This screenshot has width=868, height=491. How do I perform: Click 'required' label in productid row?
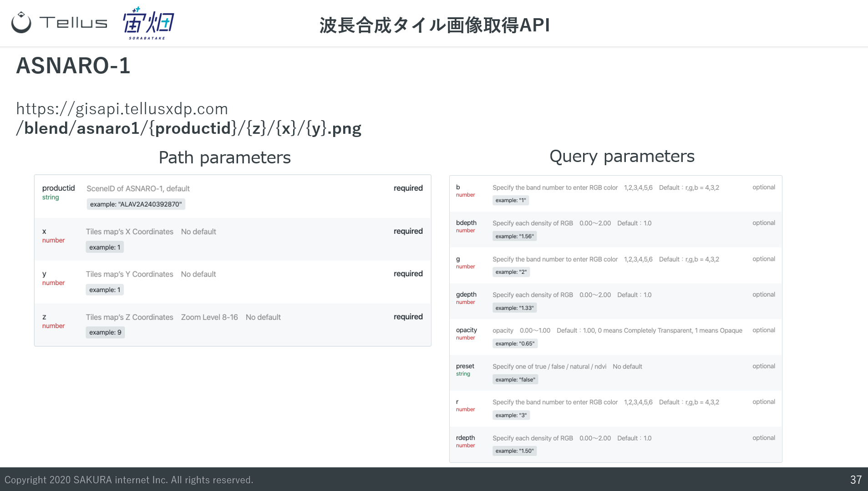[x=408, y=188]
